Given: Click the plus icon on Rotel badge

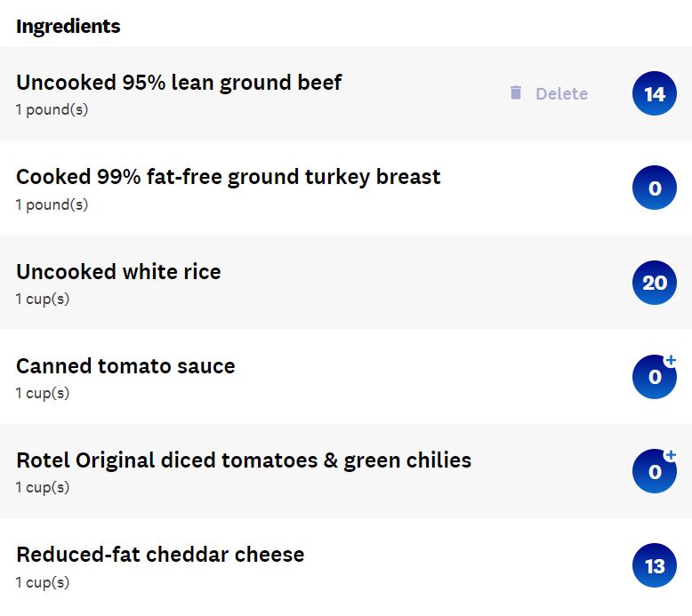Looking at the screenshot, I should pos(671,454).
